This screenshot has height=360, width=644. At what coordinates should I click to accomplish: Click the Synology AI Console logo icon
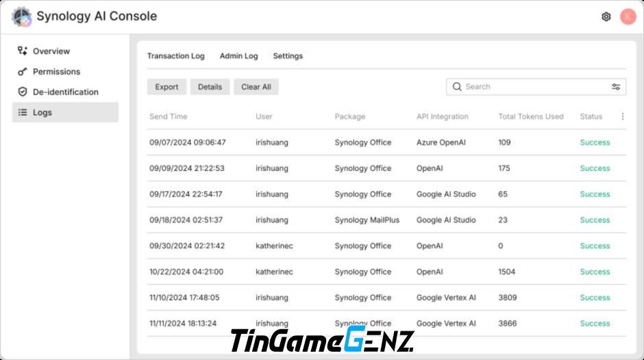pyautogui.click(x=21, y=17)
